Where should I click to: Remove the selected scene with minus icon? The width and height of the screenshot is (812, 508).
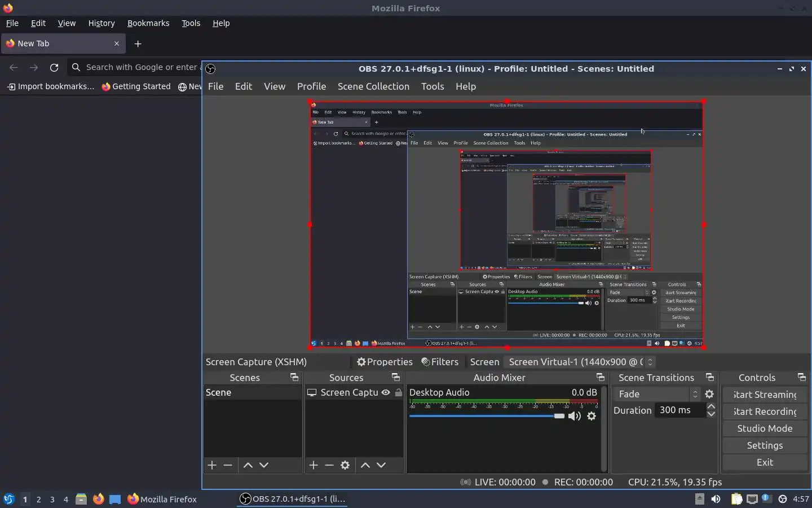point(228,465)
